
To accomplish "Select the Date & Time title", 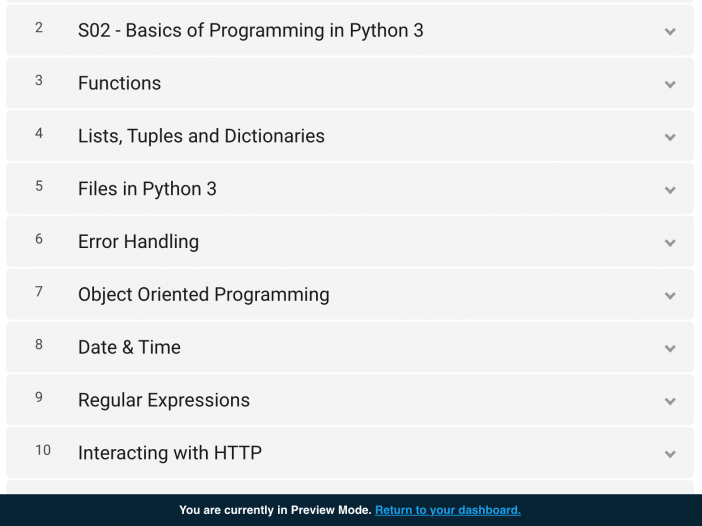I will pos(129,347).
